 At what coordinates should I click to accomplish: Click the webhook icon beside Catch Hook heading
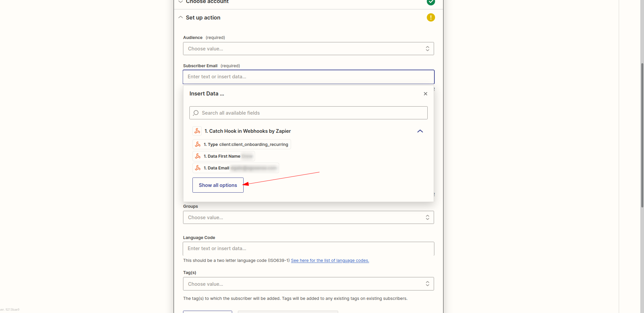197,131
